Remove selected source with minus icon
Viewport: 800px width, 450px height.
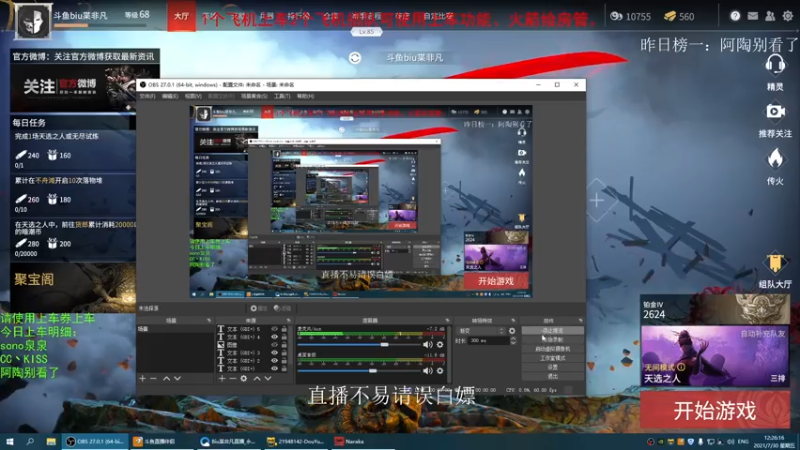(x=233, y=379)
